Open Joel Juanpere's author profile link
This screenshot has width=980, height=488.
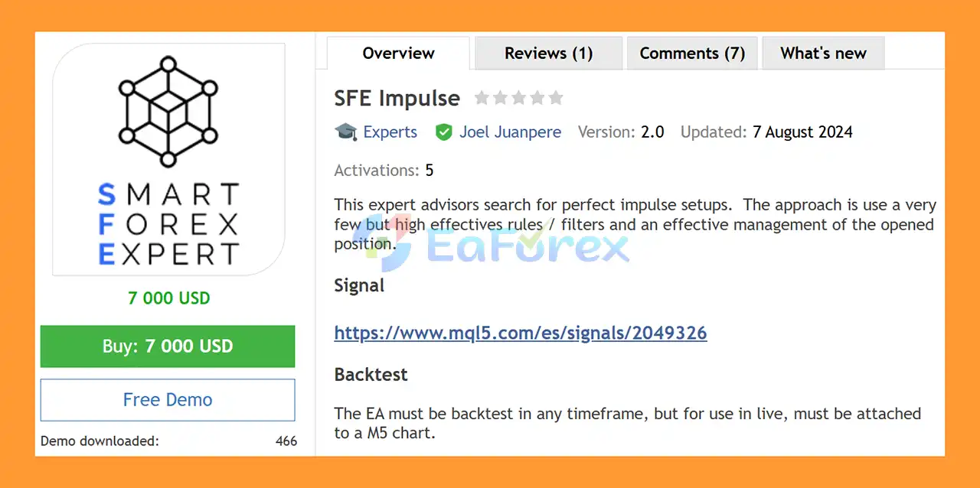510,132
